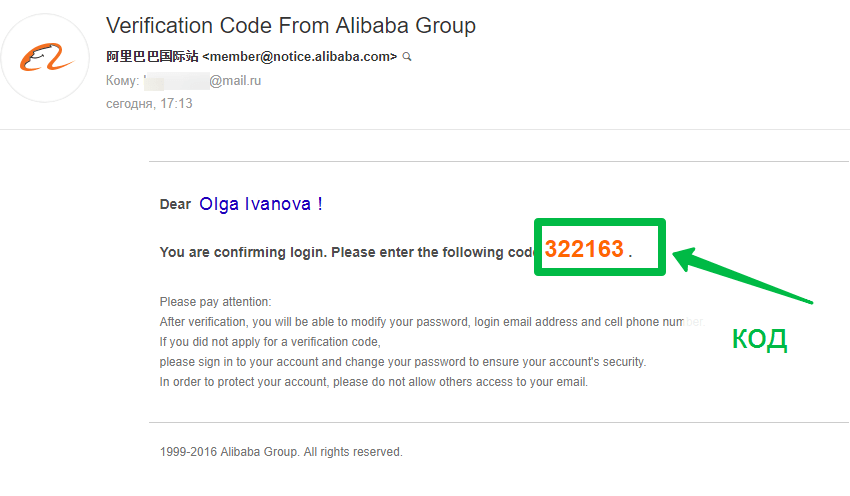Viewport: 850px width, 496px height.
Task: Click the orange verification code 322163
Action: (x=584, y=249)
